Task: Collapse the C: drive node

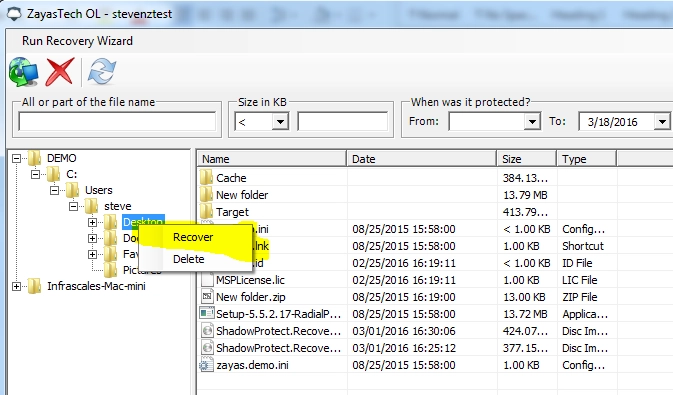Action: click(35, 174)
